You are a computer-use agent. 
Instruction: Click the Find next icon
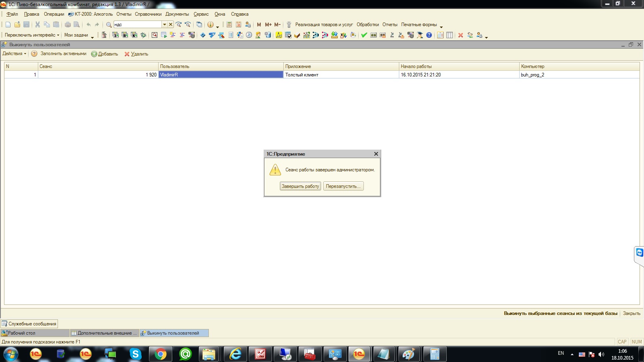(179, 25)
